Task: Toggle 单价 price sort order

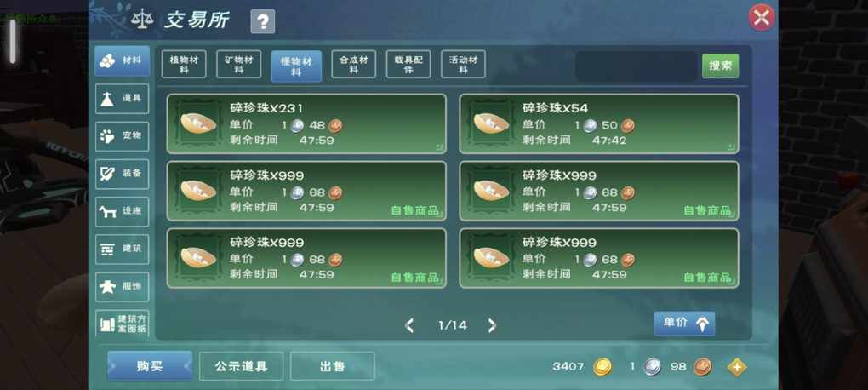Action: click(x=684, y=324)
